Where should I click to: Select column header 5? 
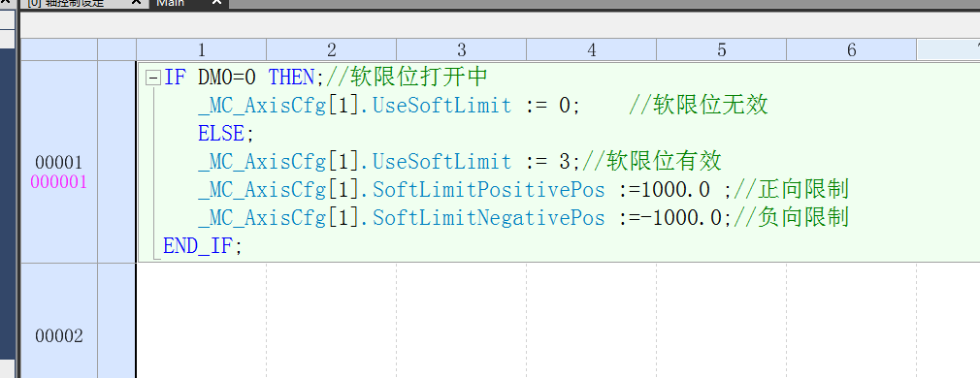pos(721,50)
